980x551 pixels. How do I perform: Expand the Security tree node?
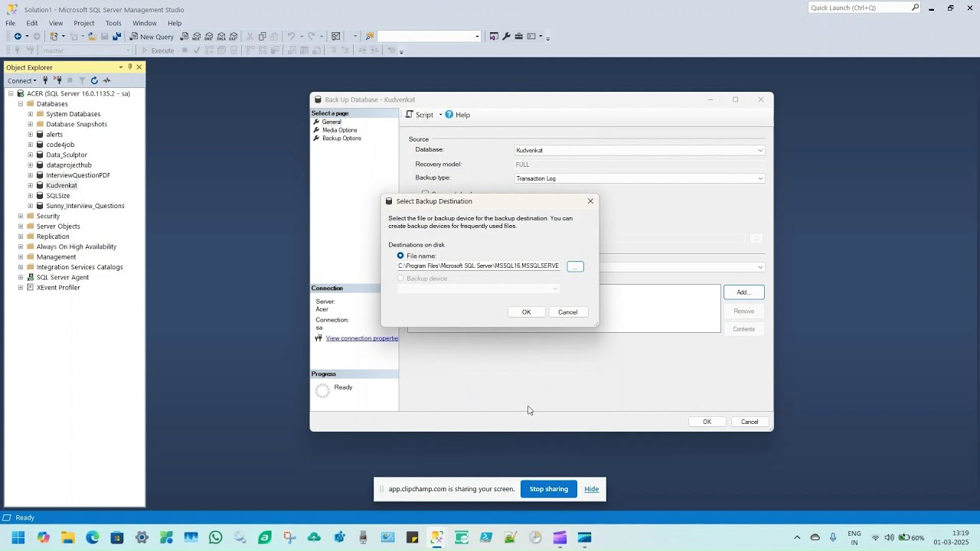pyautogui.click(x=21, y=216)
